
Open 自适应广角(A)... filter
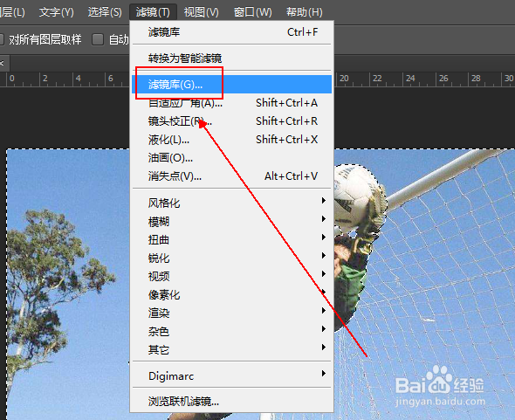tap(232, 103)
